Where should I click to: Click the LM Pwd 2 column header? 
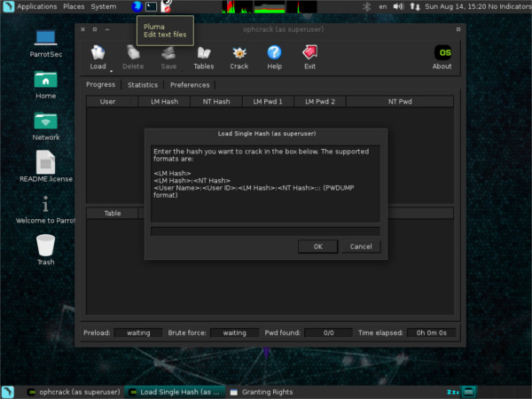pyautogui.click(x=320, y=101)
